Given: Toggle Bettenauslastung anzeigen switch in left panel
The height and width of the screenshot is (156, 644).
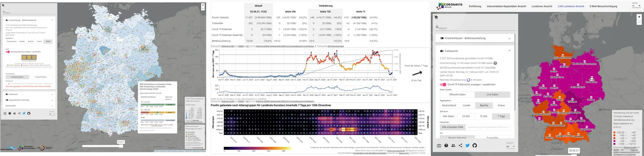Looking at the screenshot, I should tap(8, 52).
